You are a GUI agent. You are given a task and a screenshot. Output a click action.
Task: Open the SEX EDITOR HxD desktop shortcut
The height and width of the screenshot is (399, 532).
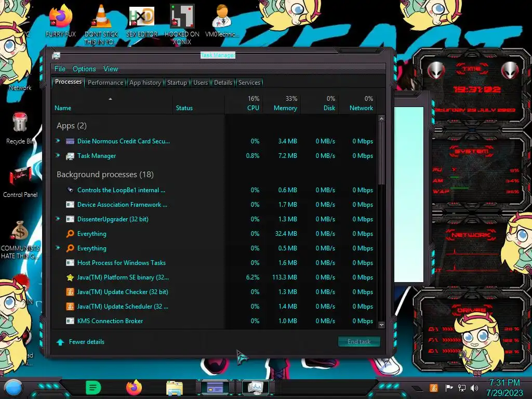coord(142,21)
